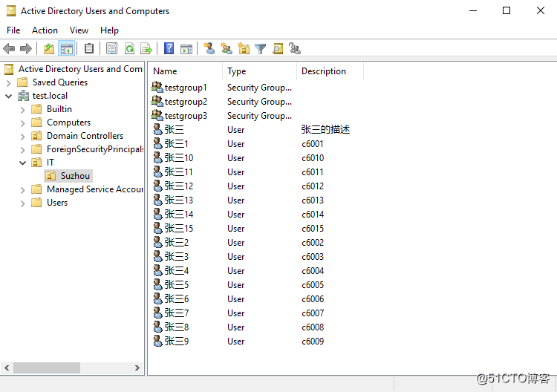Image resolution: width=557 pixels, height=392 pixels.
Task: Open the View menu
Action: click(79, 30)
